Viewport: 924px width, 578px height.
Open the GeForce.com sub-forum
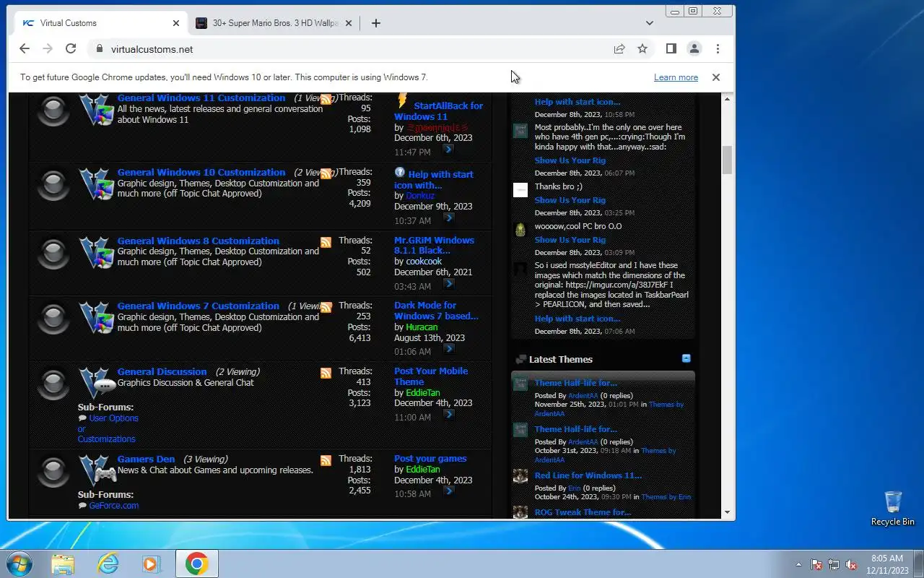[x=114, y=506]
